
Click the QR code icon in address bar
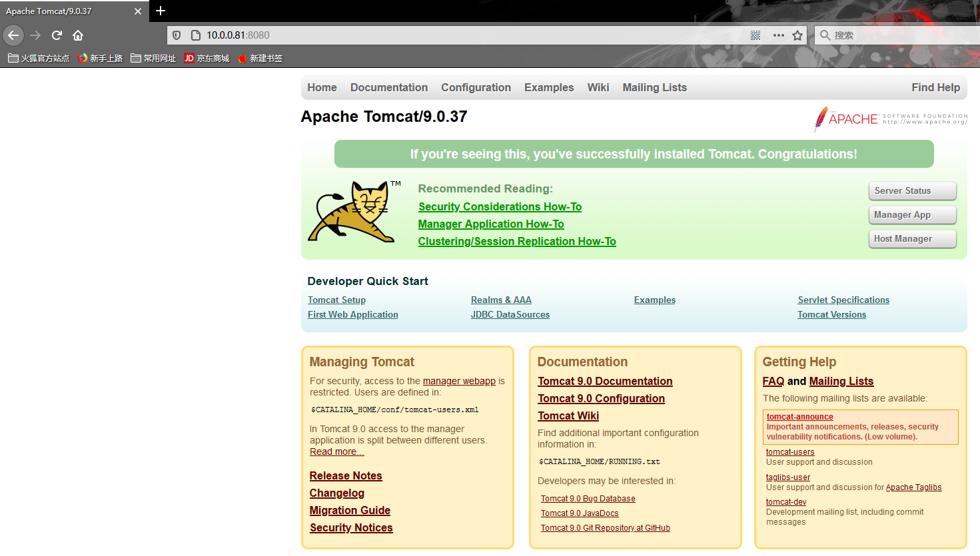tap(755, 35)
